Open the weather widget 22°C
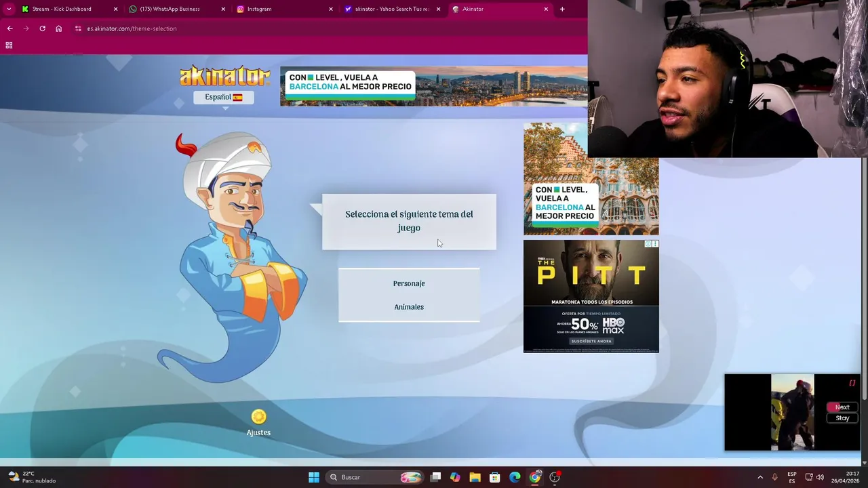 [33, 477]
